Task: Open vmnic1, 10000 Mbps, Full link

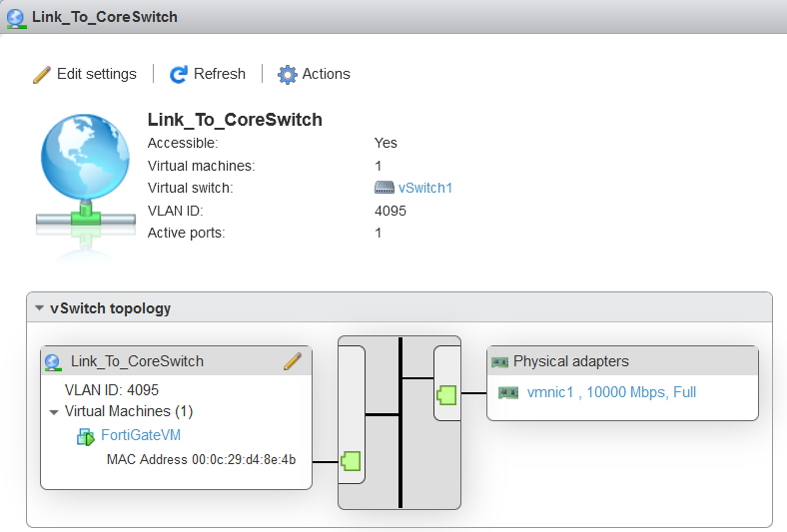Action: [611, 392]
